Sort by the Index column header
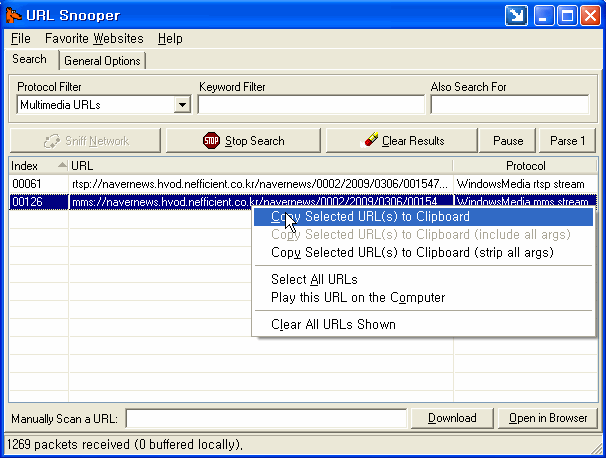 pyautogui.click(x=39, y=166)
